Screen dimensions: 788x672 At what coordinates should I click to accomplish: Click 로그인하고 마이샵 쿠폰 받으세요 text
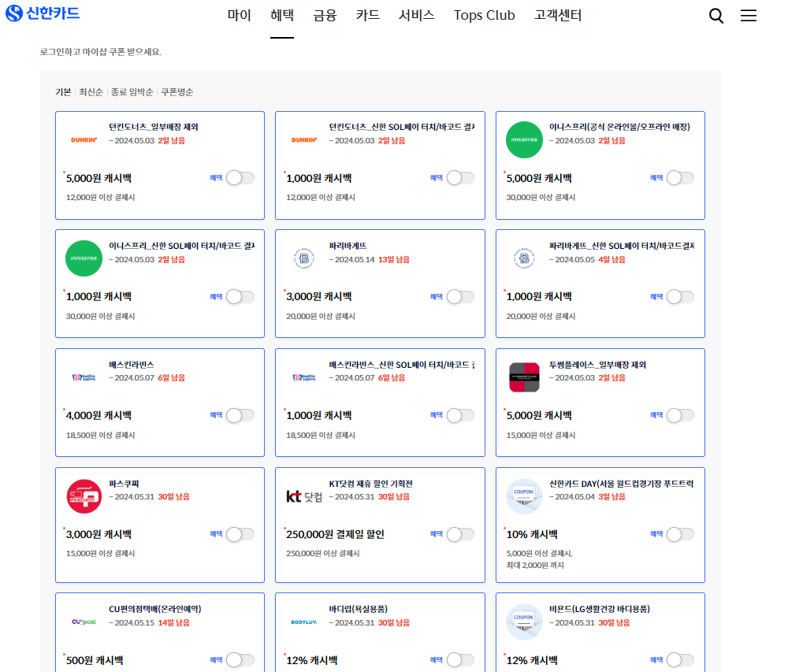[101, 52]
